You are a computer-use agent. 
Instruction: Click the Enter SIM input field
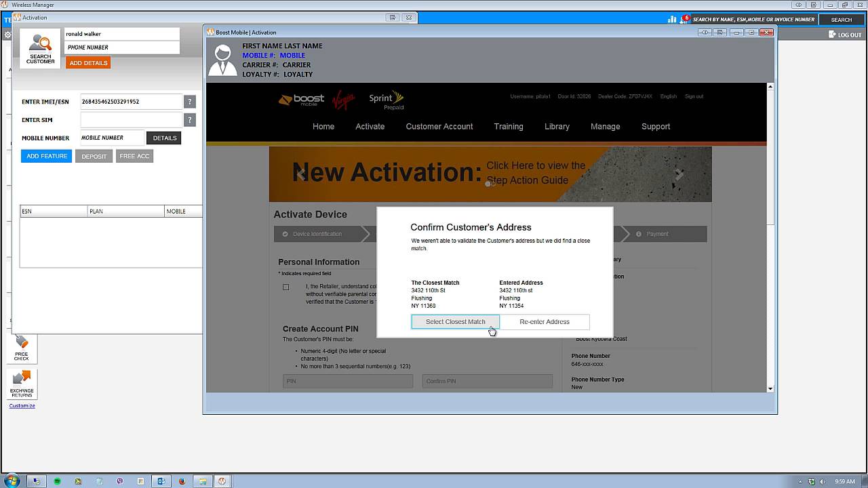point(132,120)
